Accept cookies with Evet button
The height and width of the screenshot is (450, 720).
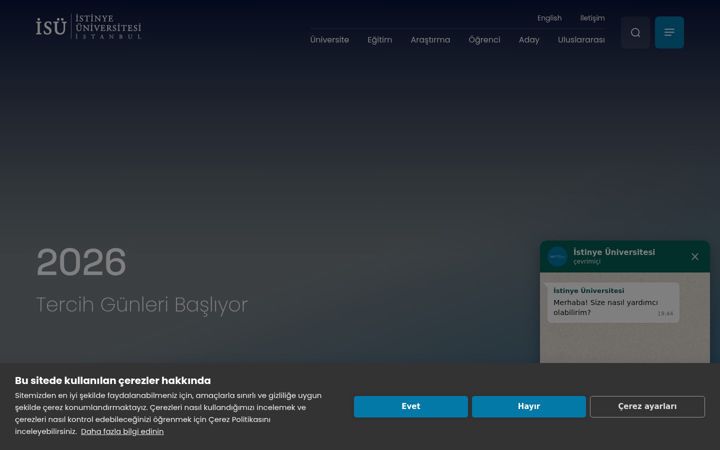point(411,406)
